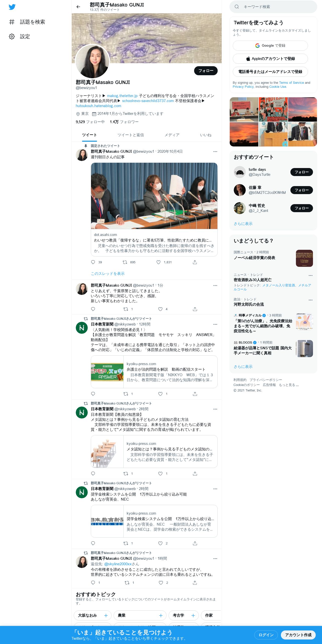Share the 千葉県警 tweet
The height and width of the screenshot is (644, 322).
coord(195,309)
